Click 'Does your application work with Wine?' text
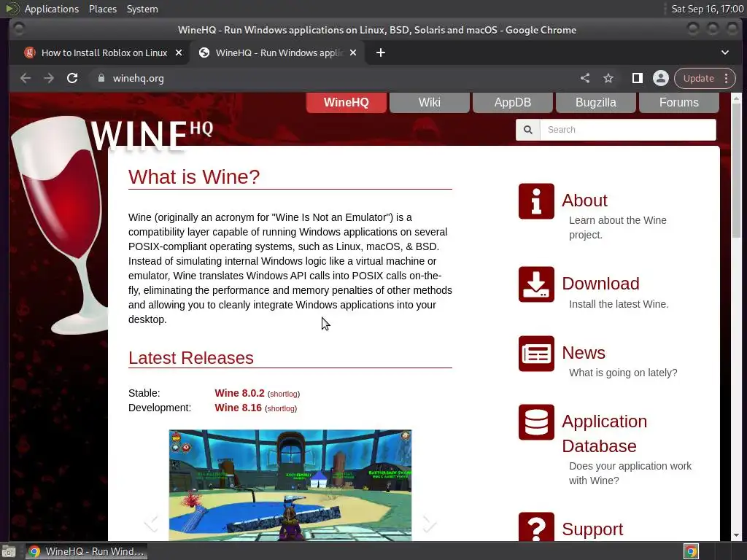This screenshot has width=747, height=560. [630, 473]
